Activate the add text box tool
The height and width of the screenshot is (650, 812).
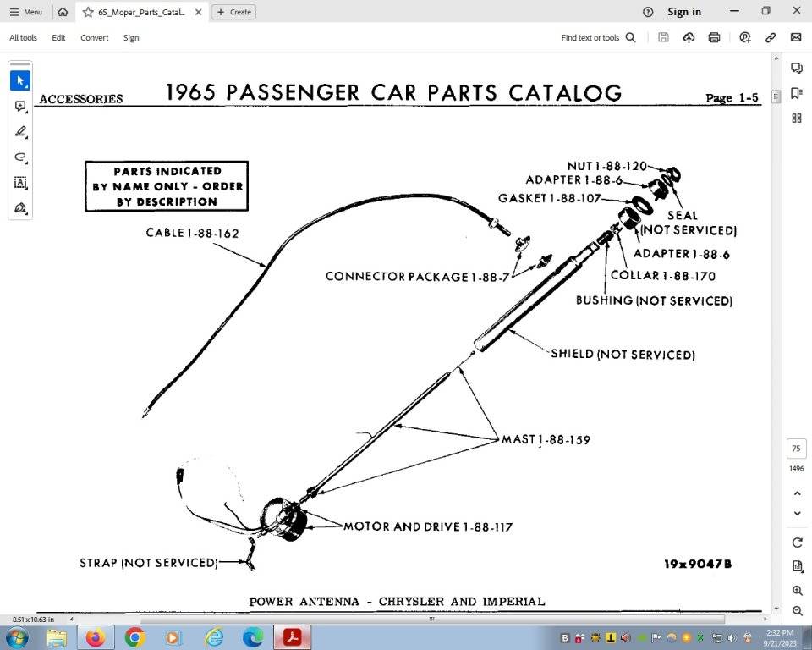(20, 183)
